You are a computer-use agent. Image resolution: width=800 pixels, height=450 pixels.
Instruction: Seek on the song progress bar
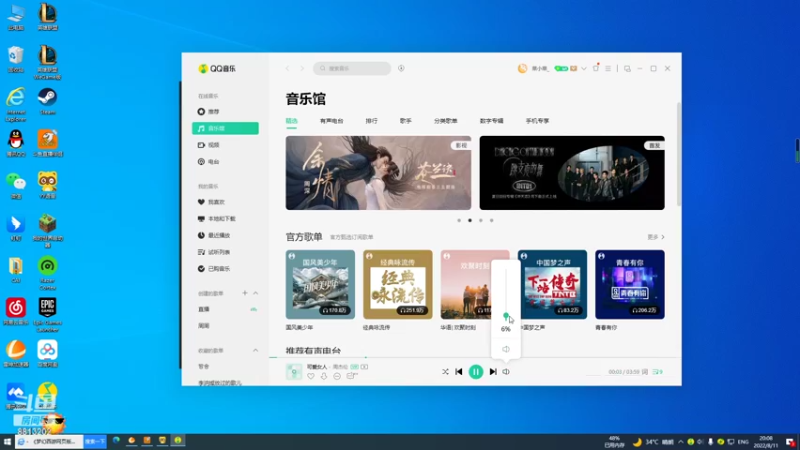coord(476,357)
